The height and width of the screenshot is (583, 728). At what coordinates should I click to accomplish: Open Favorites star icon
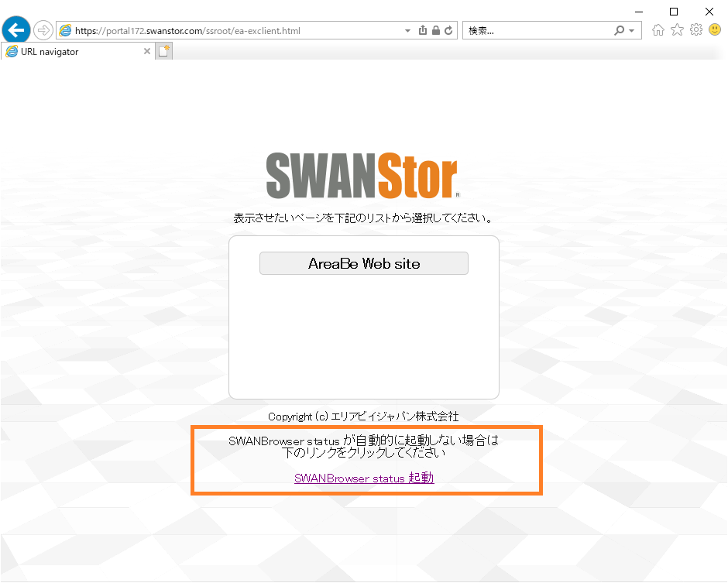678,30
